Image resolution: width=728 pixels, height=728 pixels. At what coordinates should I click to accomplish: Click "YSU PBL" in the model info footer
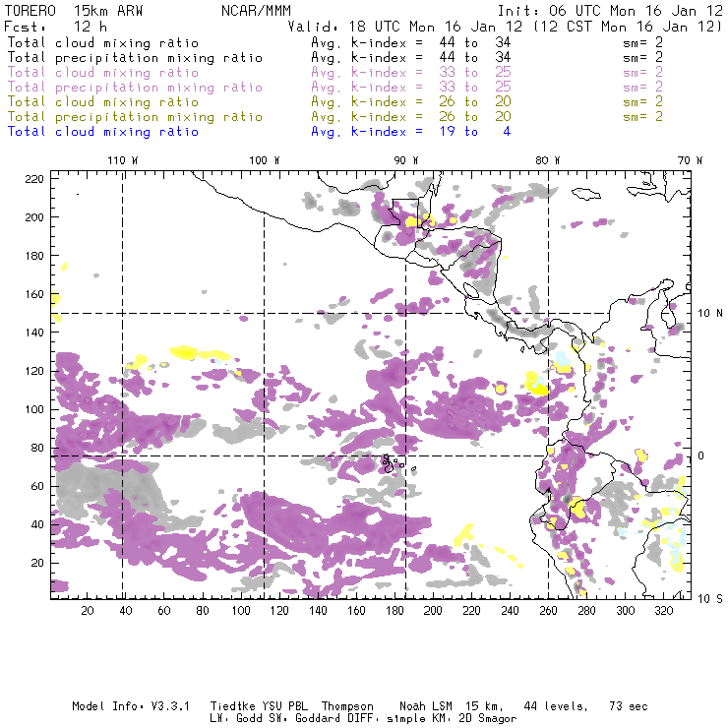point(285,706)
